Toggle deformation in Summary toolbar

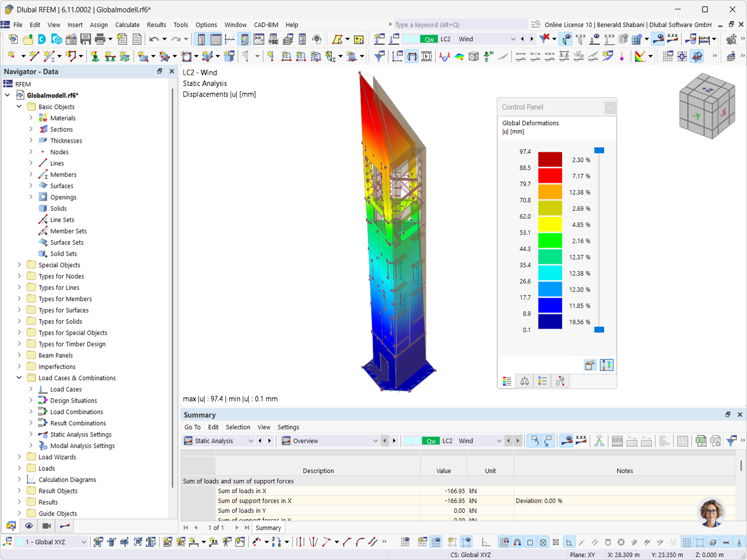pyautogui.click(x=567, y=441)
